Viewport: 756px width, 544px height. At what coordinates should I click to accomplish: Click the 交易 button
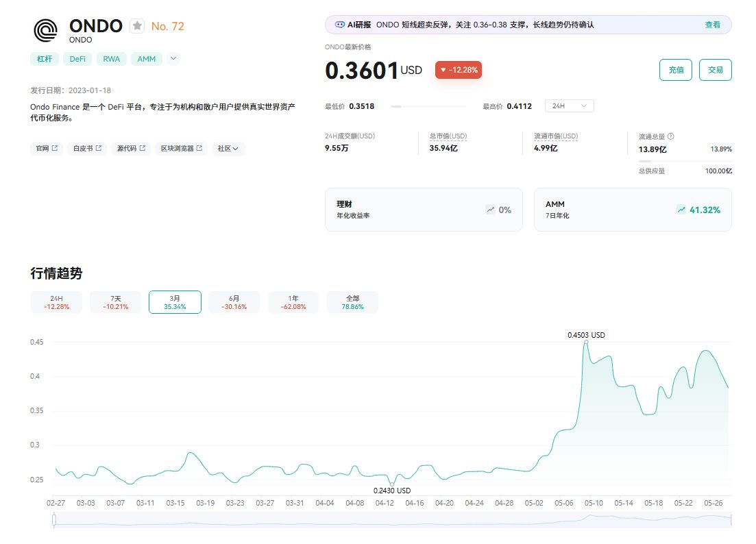[716, 70]
